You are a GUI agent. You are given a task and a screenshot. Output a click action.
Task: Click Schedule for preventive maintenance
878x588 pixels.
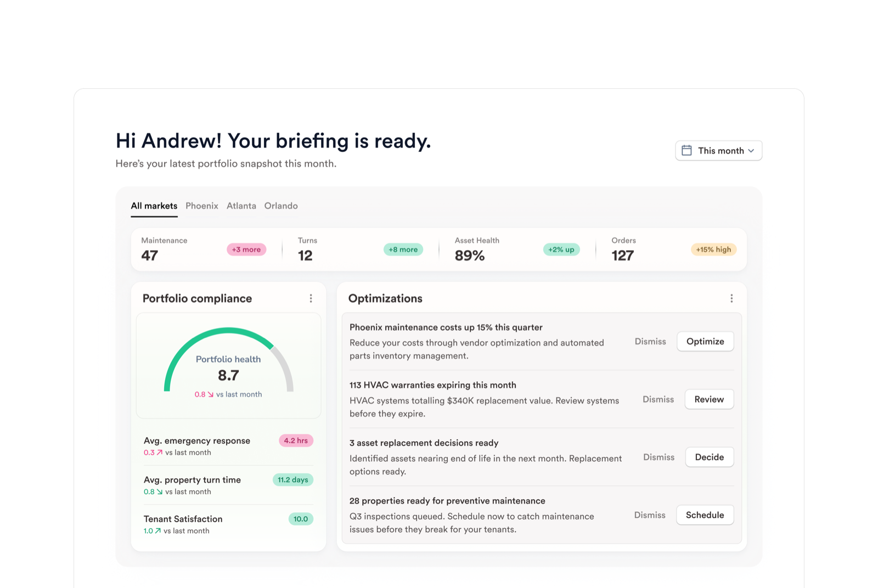pos(705,515)
